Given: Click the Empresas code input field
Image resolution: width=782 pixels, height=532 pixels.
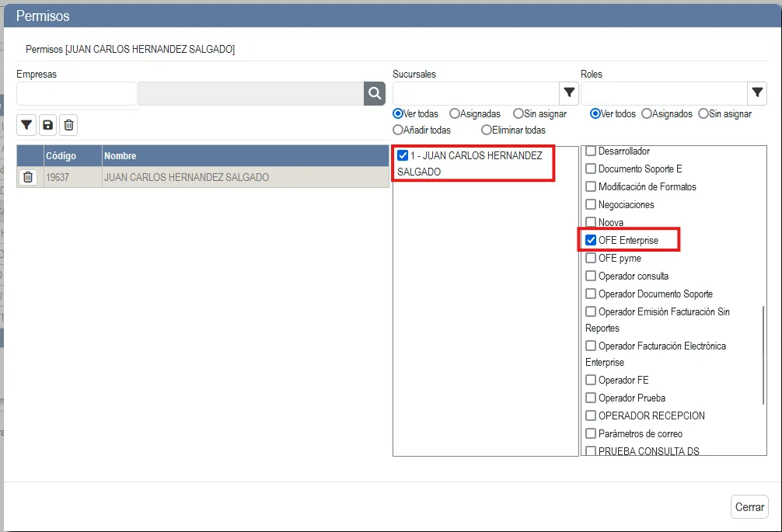Looking at the screenshot, I should point(77,93).
